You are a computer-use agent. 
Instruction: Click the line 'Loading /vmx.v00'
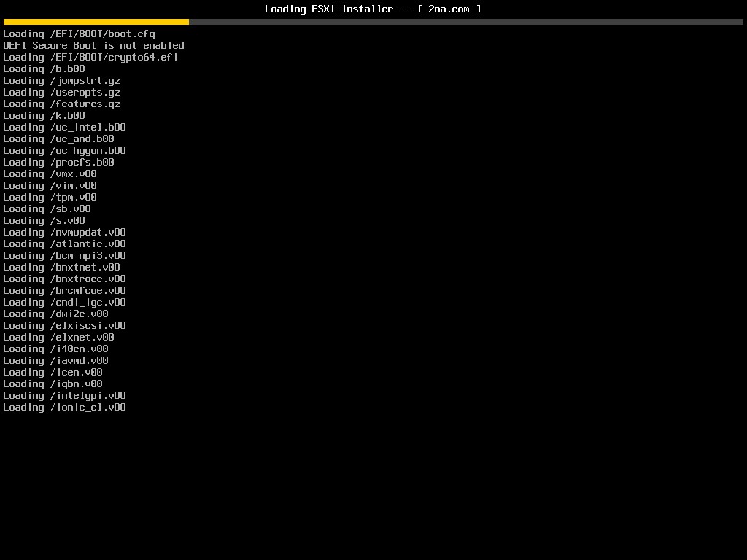pos(50,174)
